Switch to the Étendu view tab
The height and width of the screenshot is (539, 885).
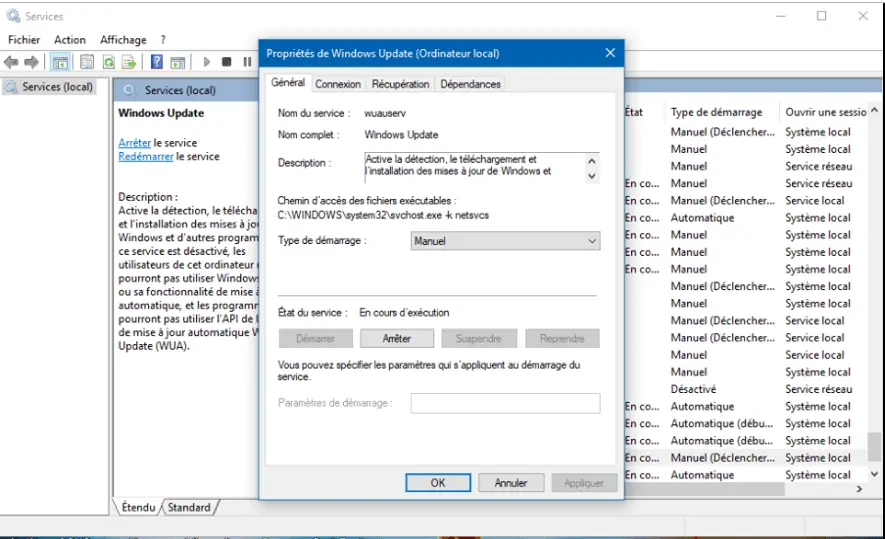138,507
